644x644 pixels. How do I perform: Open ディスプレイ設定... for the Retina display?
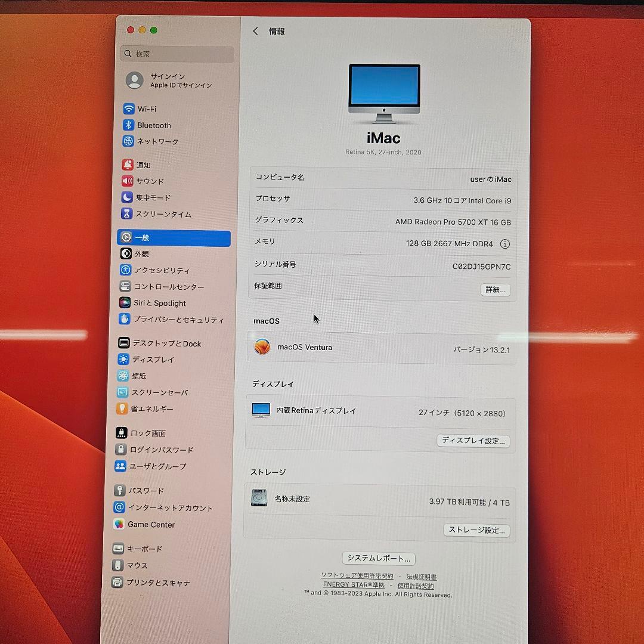click(473, 441)
